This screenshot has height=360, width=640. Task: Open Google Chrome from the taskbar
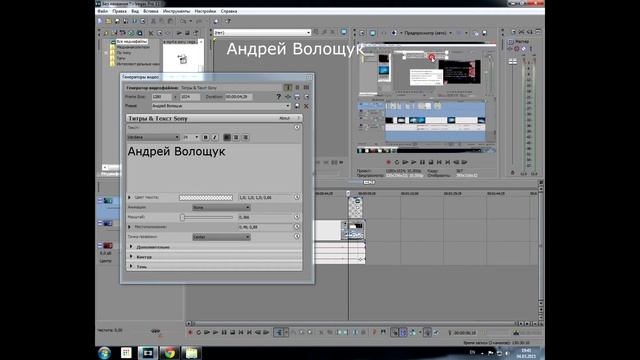tap(169, 353)
